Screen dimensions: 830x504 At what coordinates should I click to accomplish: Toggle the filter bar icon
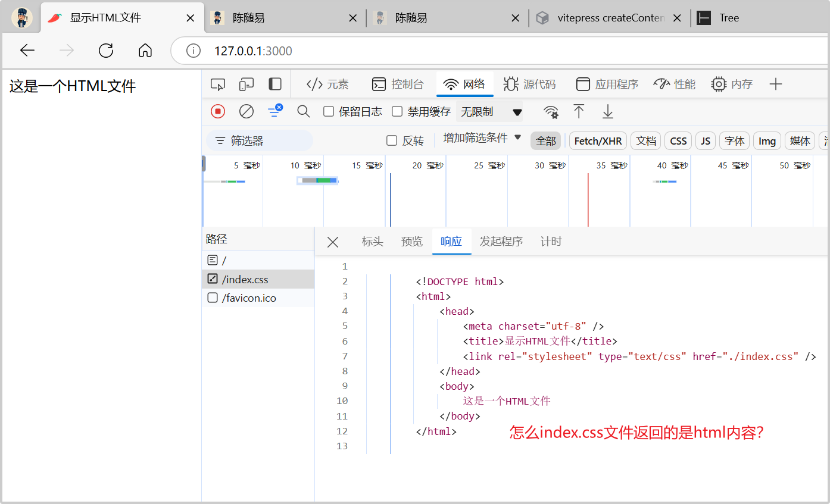click(x=275, y=111)
